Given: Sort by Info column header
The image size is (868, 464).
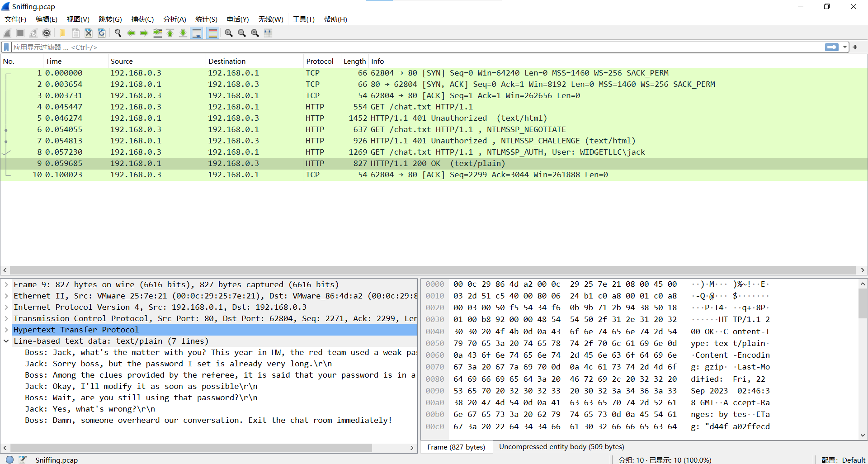Looking at the screenshot, I should coord(618,62).
